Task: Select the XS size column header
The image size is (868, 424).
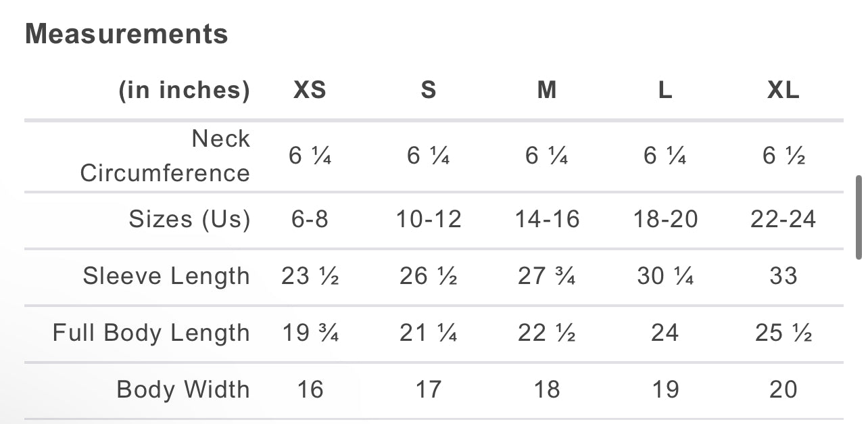Action: (310, 90)
